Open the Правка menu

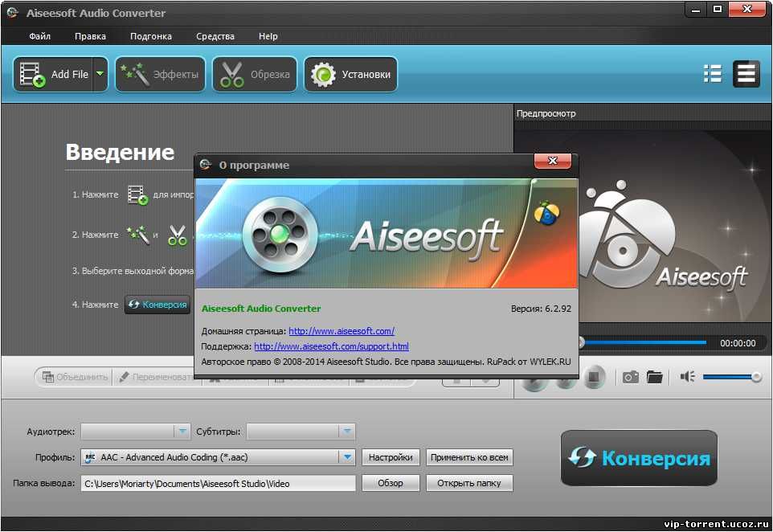point(90,36)
